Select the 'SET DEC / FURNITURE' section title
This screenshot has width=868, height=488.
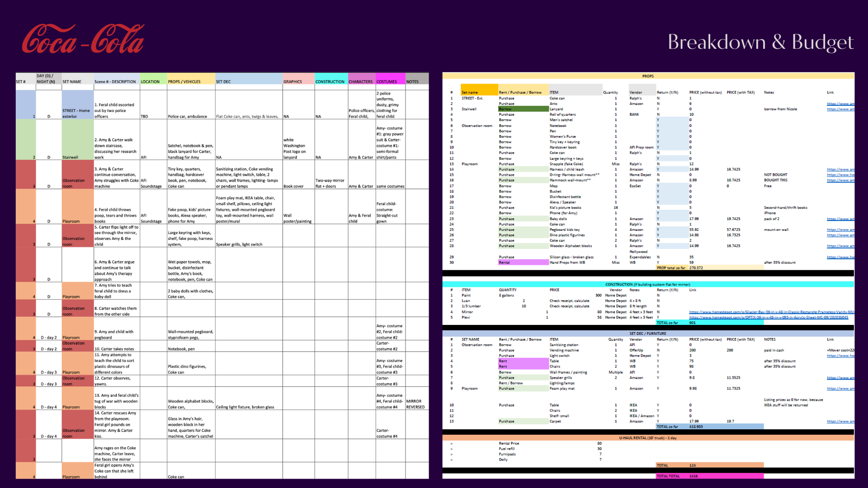[648, 333]
